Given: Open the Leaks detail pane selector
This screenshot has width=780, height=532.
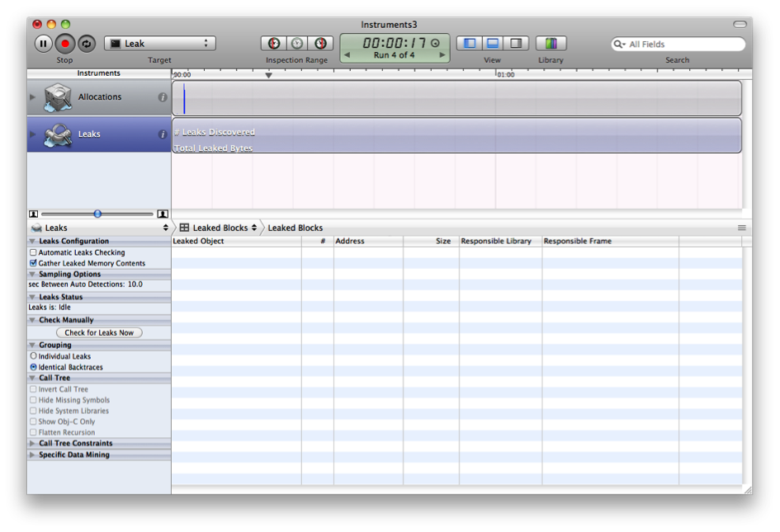Looking at the screenshot, I should [x=99, y=228].
